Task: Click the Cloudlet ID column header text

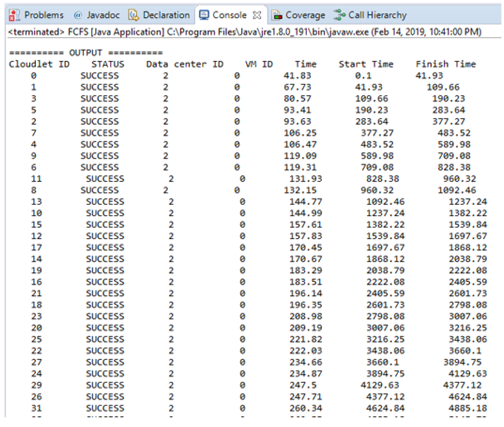Action: [x=39, y=64]
